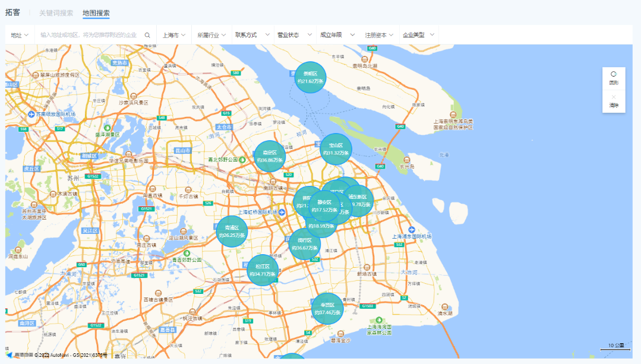Open the 奉贤区 cluster bubble
641x364 pixels.
coord(327,309)
